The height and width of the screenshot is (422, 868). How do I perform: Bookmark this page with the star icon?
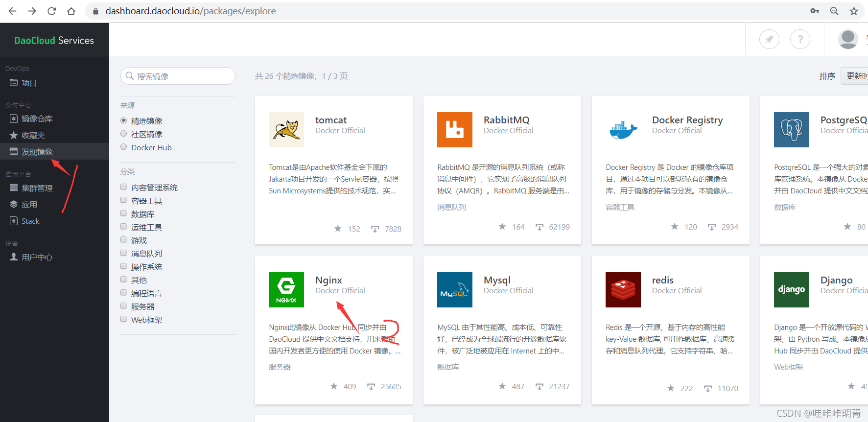point(854,11)
